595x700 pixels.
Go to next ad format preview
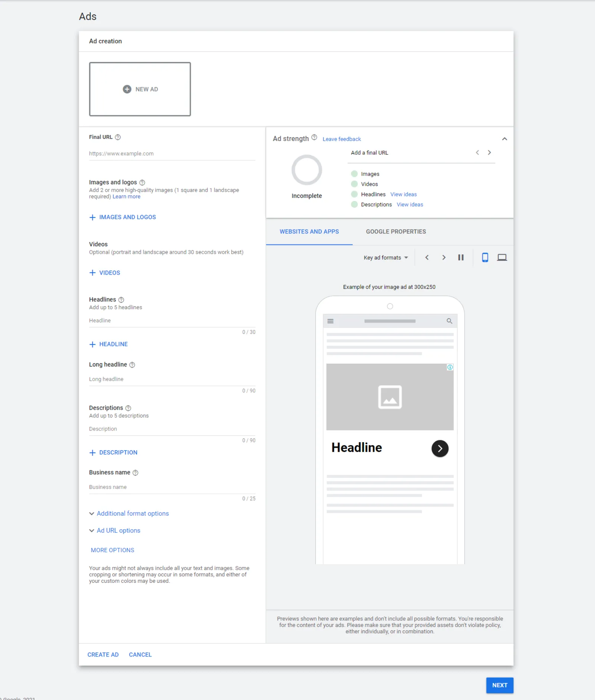coord(444,258)
